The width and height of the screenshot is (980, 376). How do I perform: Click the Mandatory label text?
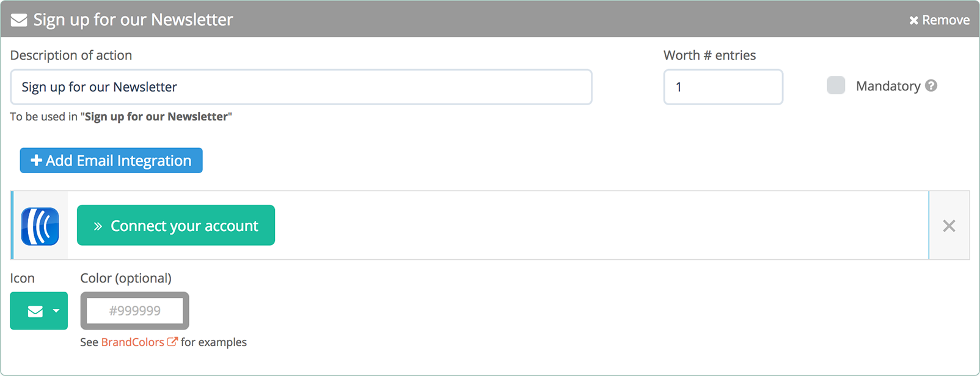888,86
